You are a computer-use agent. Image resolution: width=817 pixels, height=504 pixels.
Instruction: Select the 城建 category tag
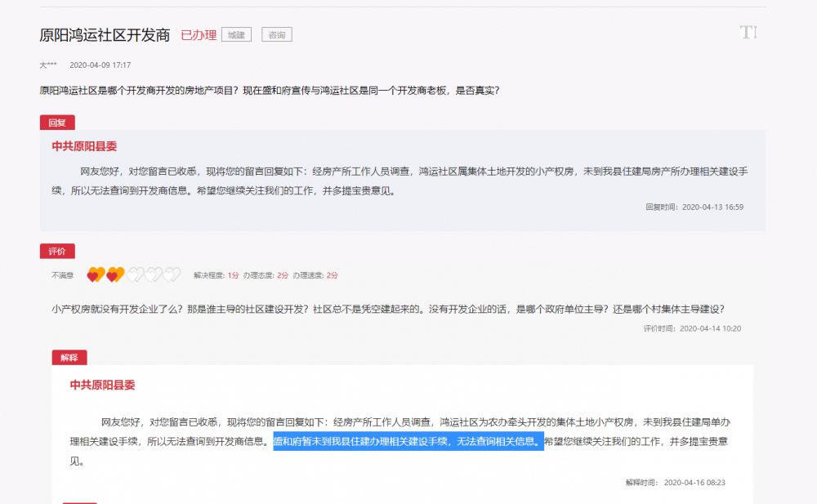(238, 34)
